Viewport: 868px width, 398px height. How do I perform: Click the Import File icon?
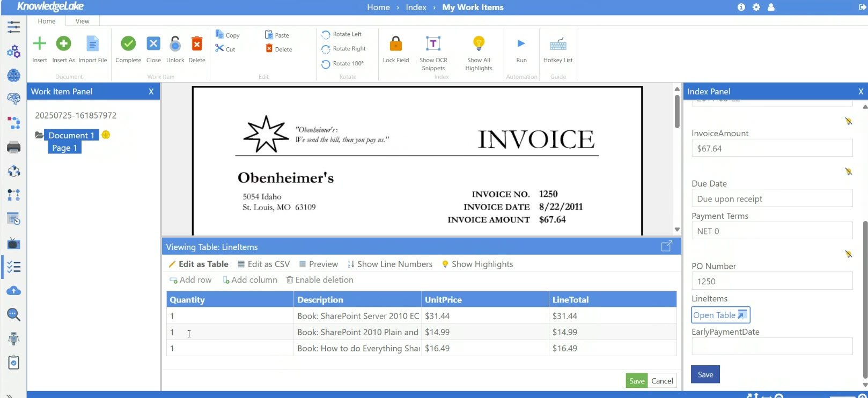[93, 44]
